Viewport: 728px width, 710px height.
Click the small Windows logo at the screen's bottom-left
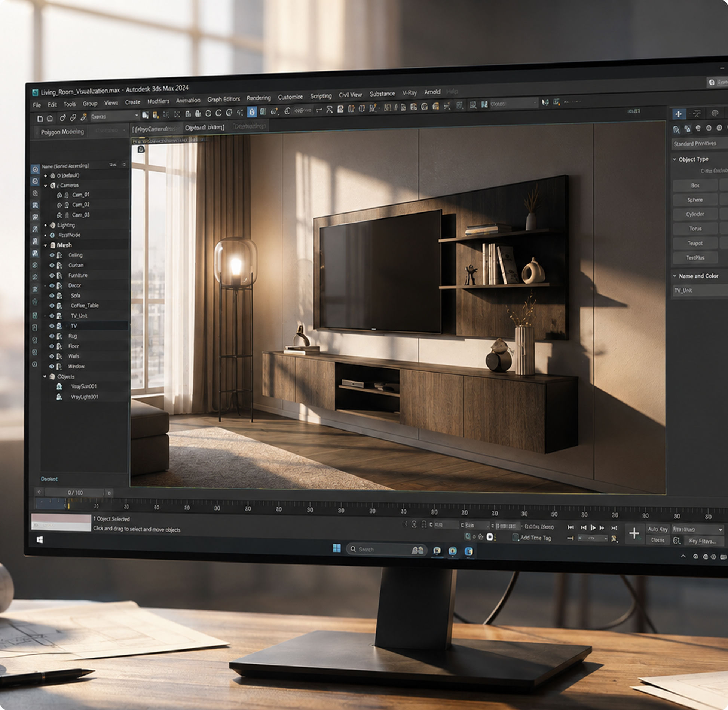pos(40,539)
